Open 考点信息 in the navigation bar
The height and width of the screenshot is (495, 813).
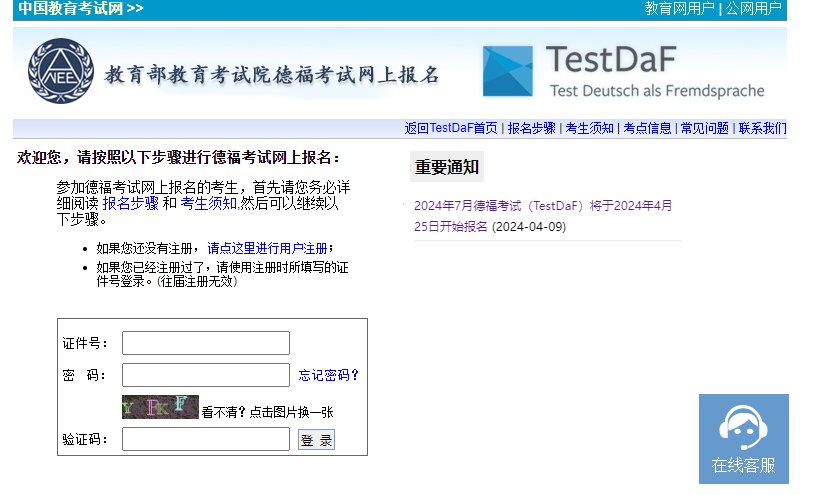coord(647,128)
